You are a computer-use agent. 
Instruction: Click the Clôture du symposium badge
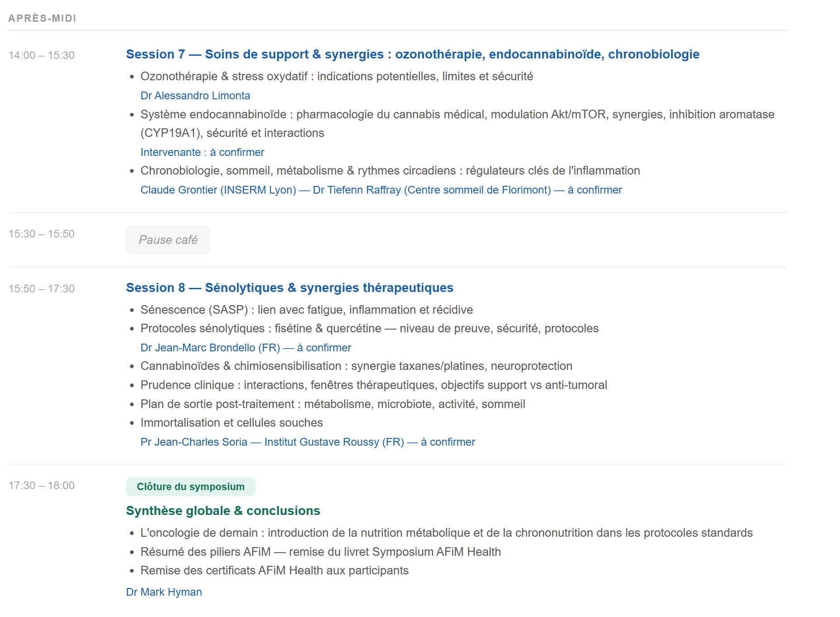tap(190, 487)
